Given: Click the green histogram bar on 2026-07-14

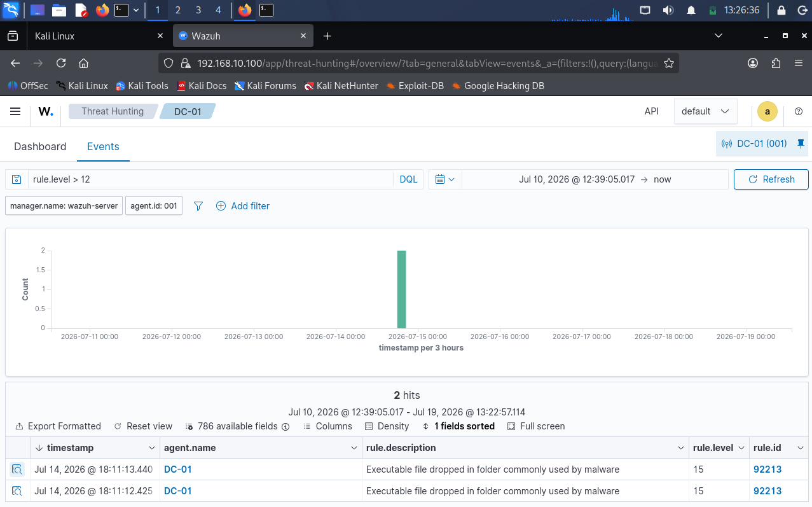Looking at the screenshot, I should click(401, 289).
